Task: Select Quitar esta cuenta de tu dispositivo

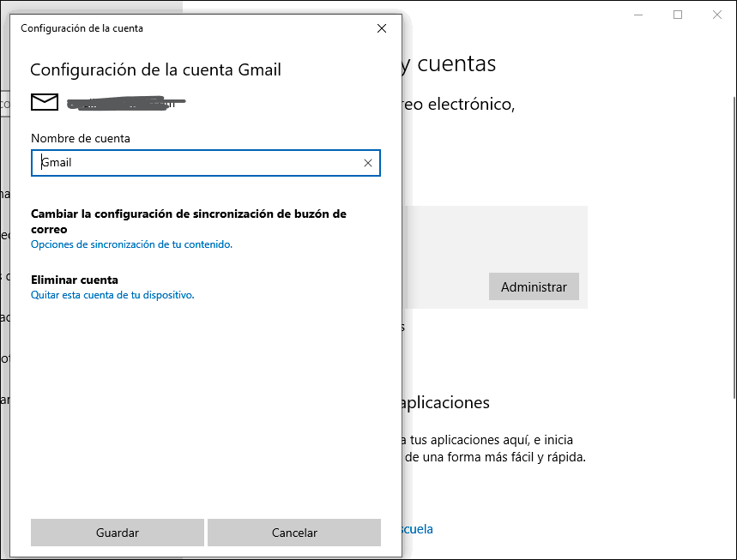Action: click(112, 295)
